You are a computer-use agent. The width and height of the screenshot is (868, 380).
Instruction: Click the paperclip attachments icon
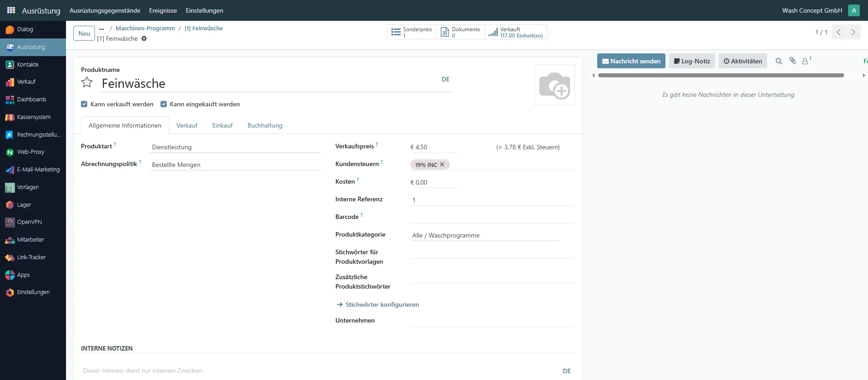coord(793,61)
